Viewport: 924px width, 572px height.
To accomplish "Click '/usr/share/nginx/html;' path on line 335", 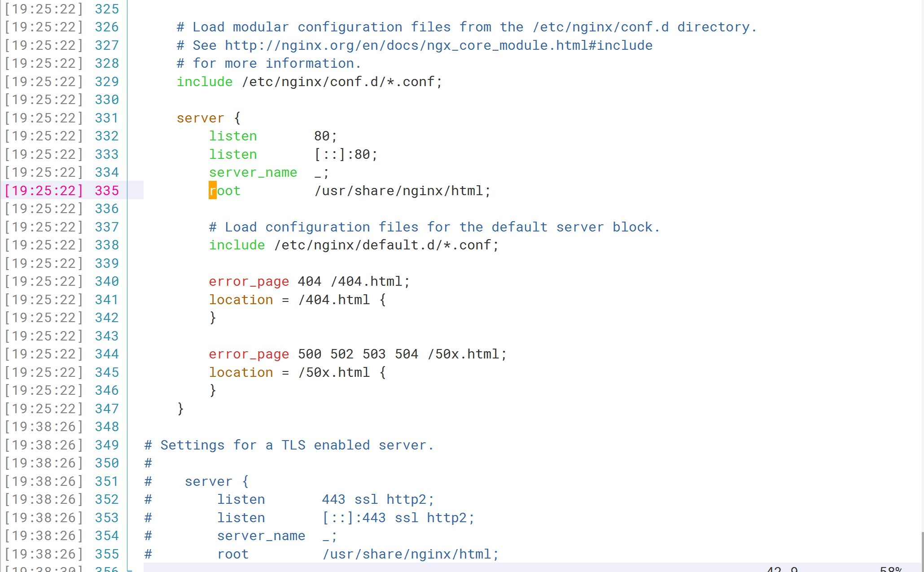I will [403, 191].
